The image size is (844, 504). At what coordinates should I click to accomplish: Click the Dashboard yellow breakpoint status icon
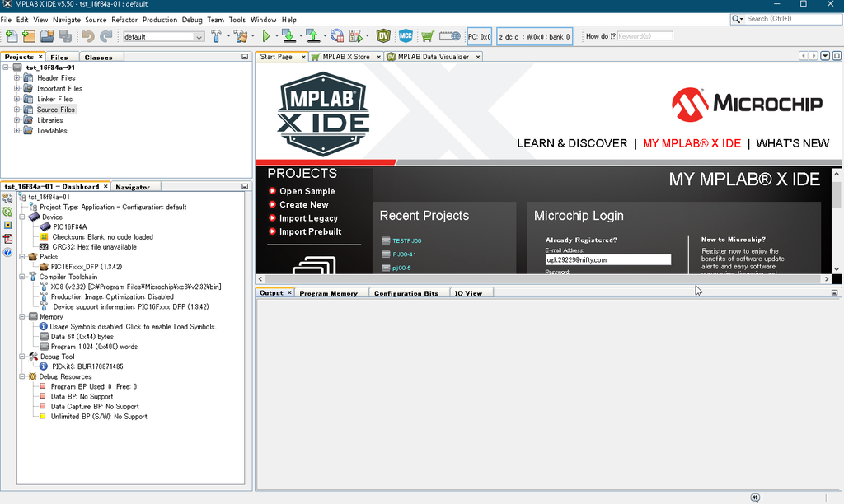coord(7,225)
